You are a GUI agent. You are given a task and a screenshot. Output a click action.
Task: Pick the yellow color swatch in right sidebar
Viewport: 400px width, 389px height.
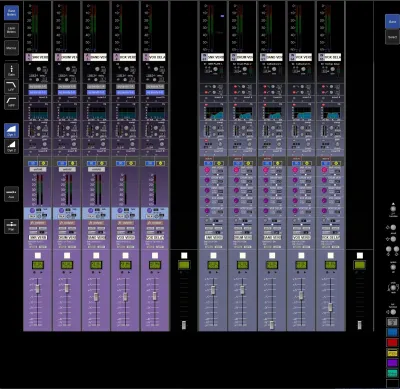pos(392,353)
